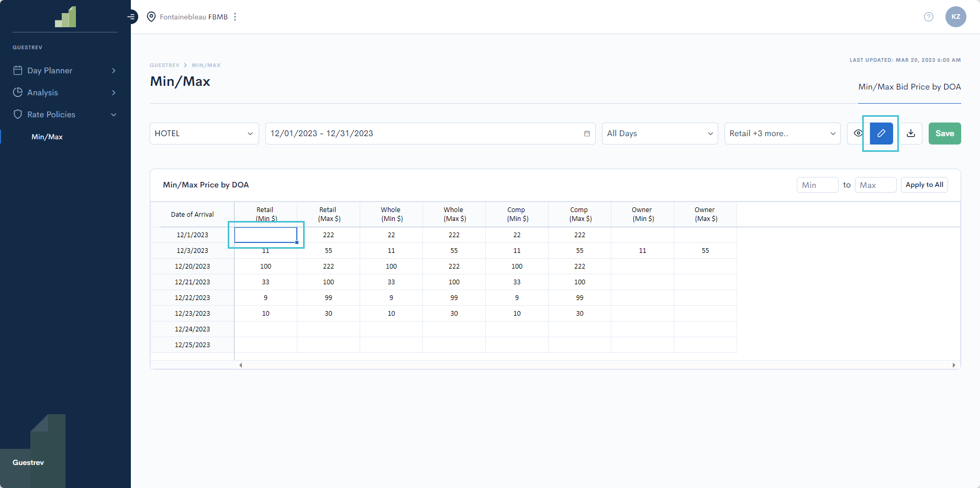The width and height of the screenshot is (980, 488).
Task: Collapse the sidebar with the hamburger toggle
Action: tap(131, 17)
